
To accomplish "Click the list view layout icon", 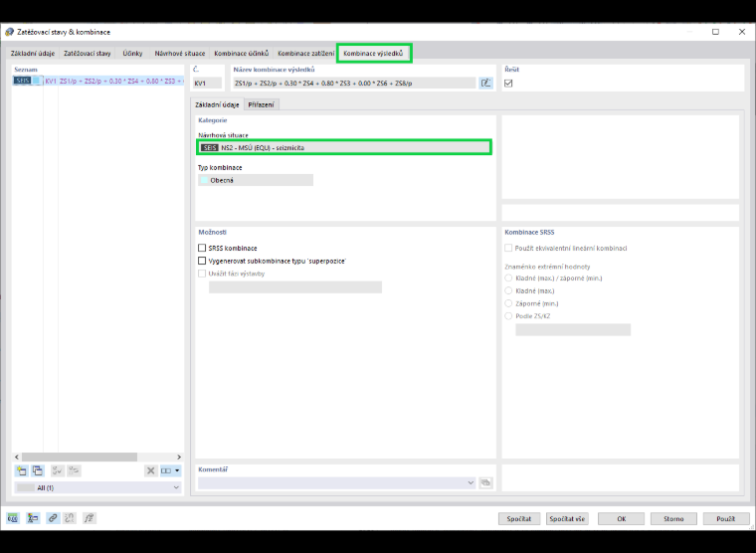I will [166, 470].
